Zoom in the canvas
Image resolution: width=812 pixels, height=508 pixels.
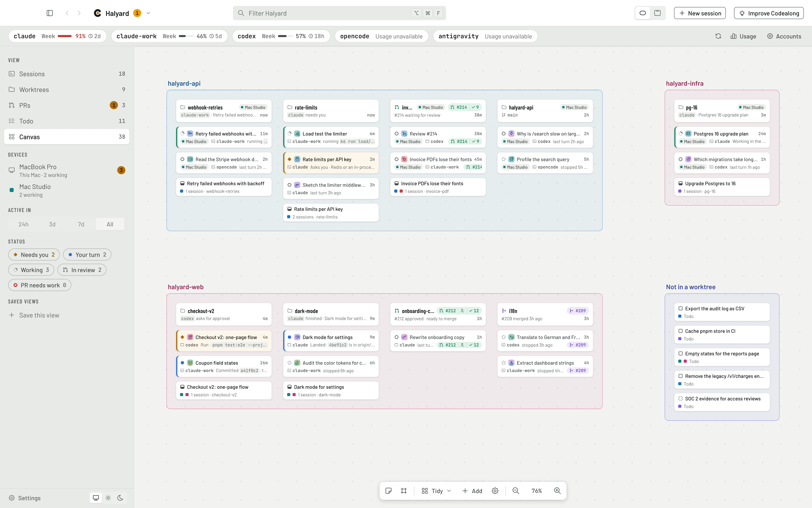tap(557, 491)
